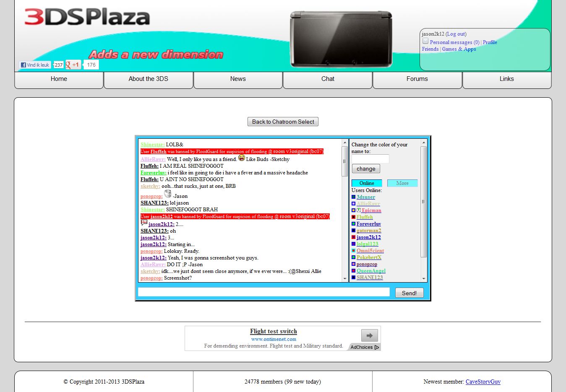This screenshot has width=566, height=392.
Task: Open QueenAngel in the users online list
Action: (x=371, y=271)
